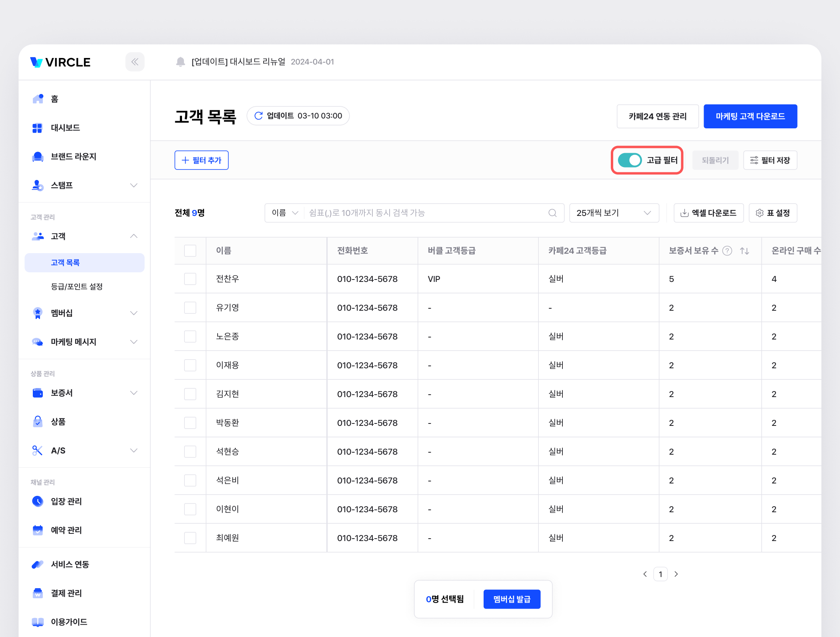Image resolution: width=840 pixels, height=637 pixels.
Task: Click the notification bell icon
Action: point(180,62)
